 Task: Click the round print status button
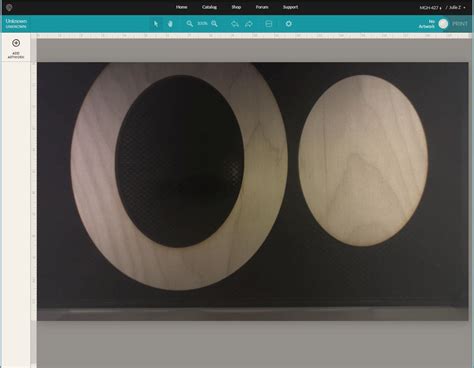pos(443,24)
